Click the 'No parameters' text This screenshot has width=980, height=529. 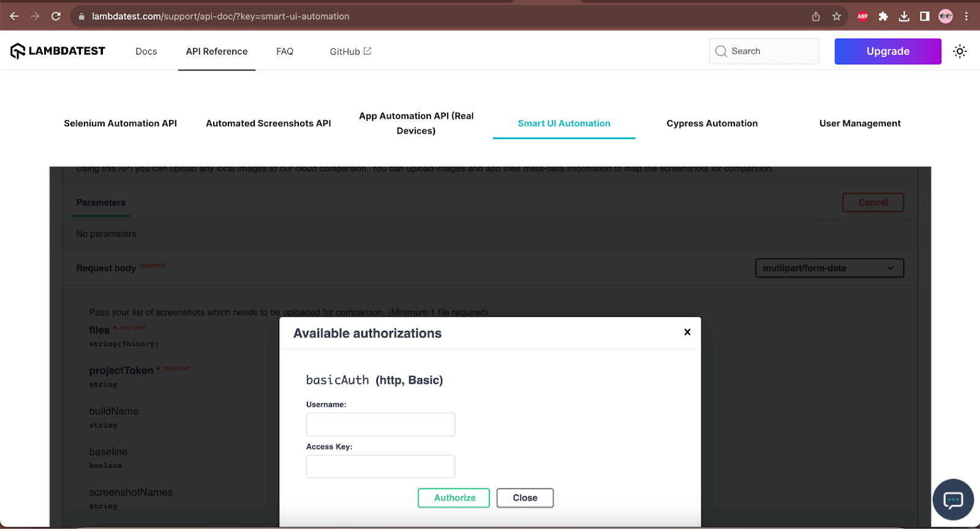tap(106, 234)
